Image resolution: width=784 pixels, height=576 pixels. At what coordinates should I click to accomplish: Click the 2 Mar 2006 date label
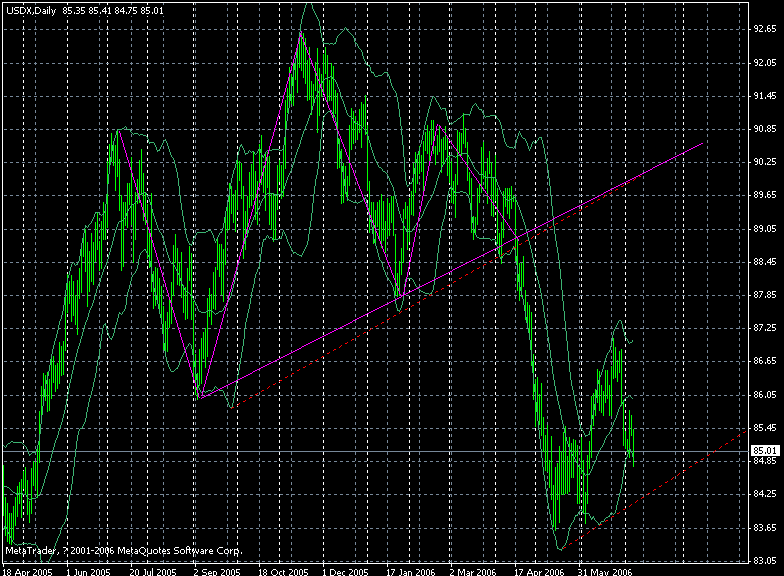473,571
